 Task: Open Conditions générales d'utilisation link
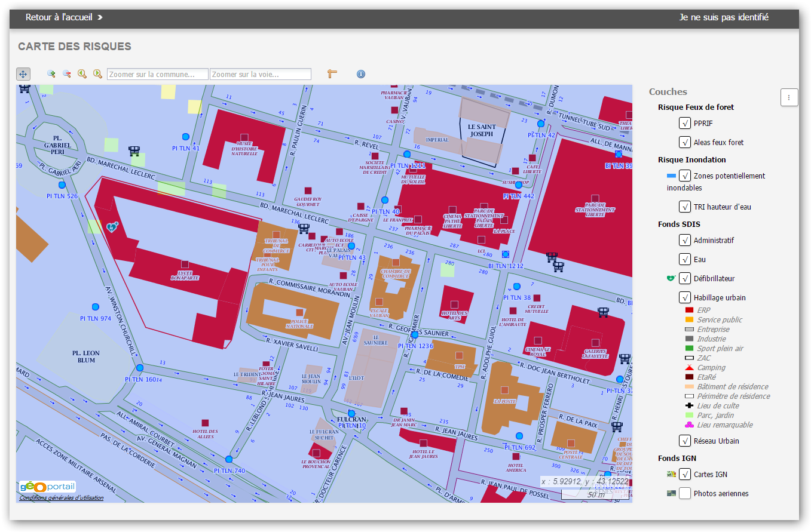point(61,498)
